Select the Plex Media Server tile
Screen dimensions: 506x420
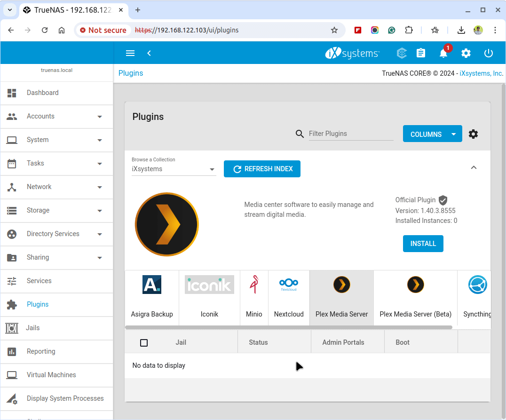[342, 298]
